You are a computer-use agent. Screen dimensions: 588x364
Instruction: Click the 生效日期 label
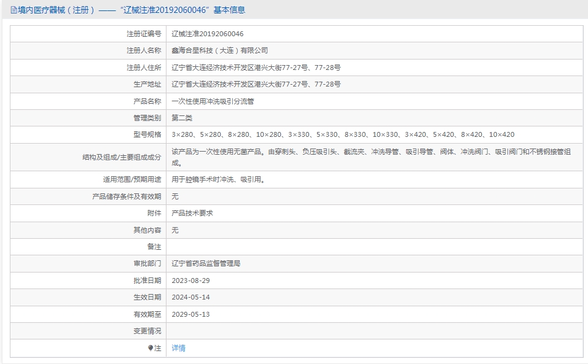coord(147,297)
